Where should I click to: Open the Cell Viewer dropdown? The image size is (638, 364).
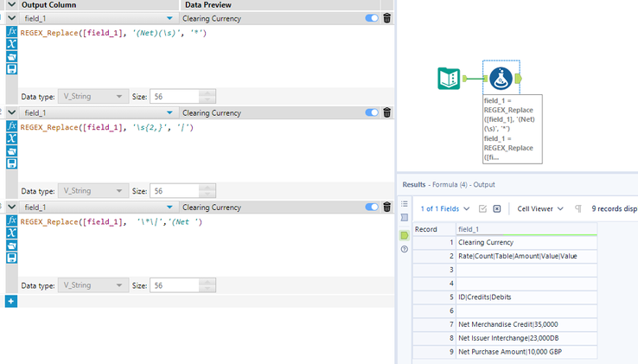pos(540,209)
